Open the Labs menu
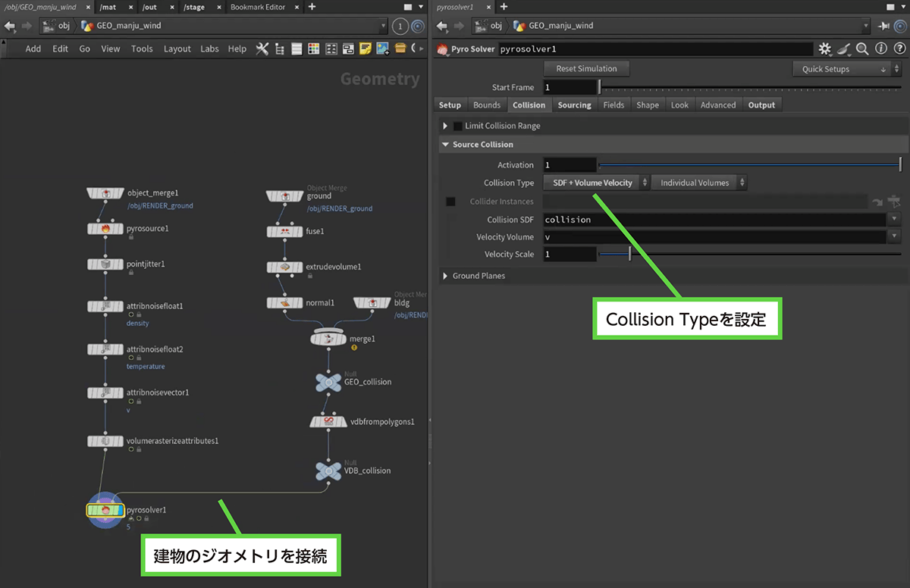The width and height of the screenshot is (910, 588). pos(209,49)
